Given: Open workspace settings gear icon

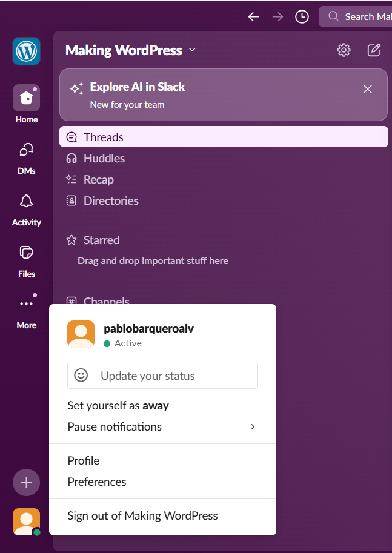Looking at the screenshot, I should (x=344, y=50).
